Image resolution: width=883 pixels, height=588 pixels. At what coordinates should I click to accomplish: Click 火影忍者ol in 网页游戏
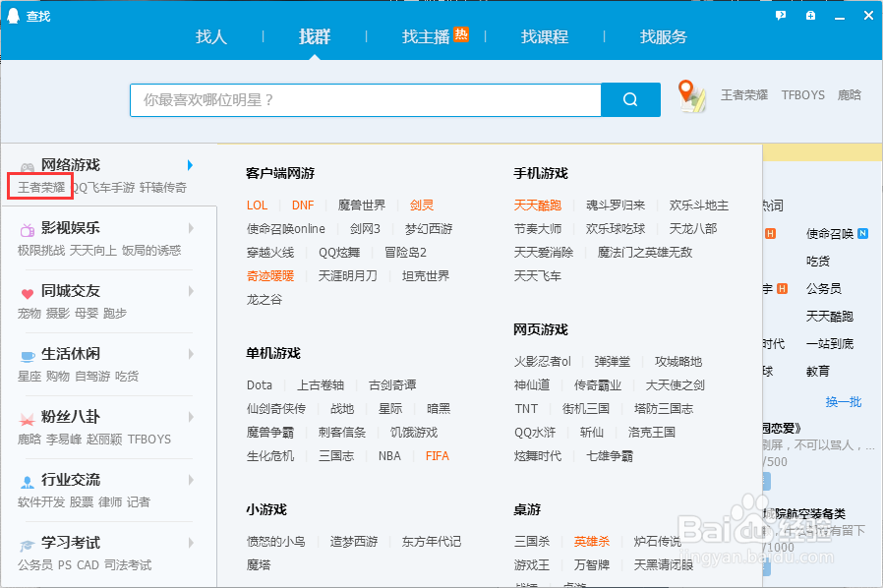coord(543,361)
